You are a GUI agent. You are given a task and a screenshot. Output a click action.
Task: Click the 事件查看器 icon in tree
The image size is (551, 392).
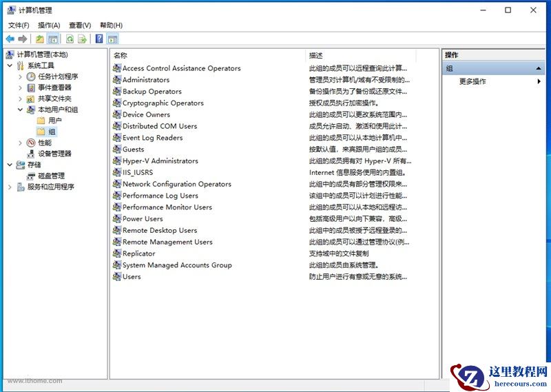pos(31,87)
